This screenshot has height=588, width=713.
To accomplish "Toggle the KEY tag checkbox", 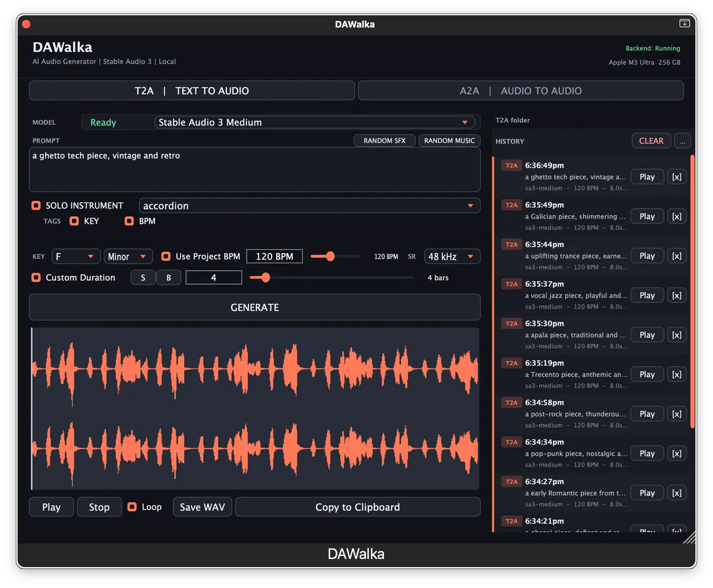I will click(x=74, y=221).
